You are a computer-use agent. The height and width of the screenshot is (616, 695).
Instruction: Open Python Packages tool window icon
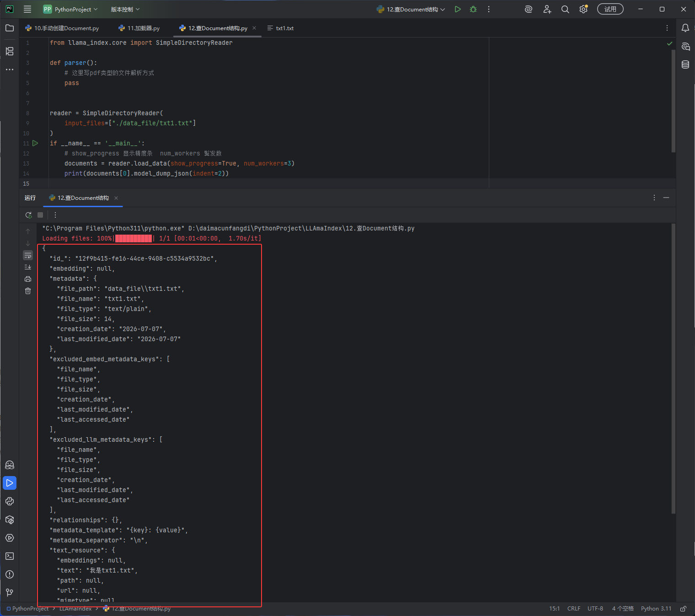[x=10, y=520]
